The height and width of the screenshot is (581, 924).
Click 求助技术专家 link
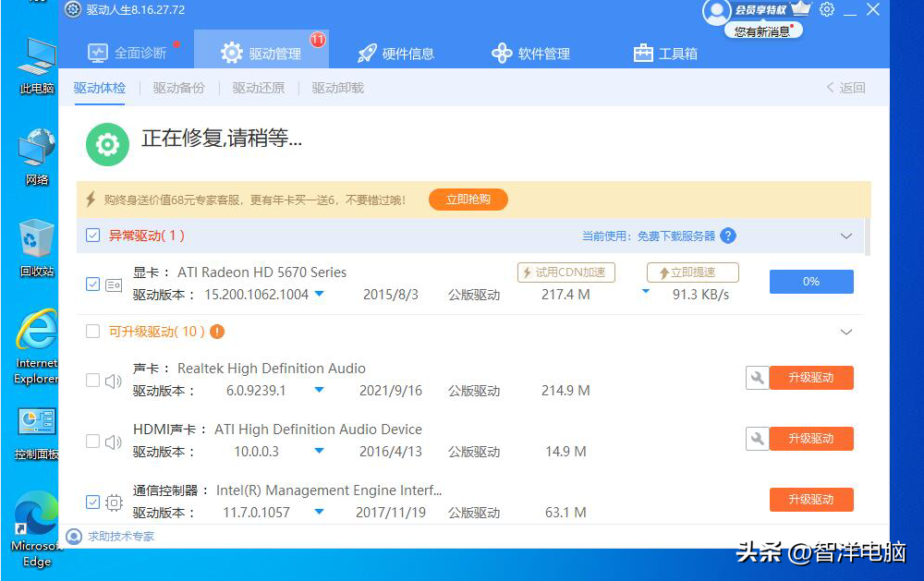pos(121,537)
